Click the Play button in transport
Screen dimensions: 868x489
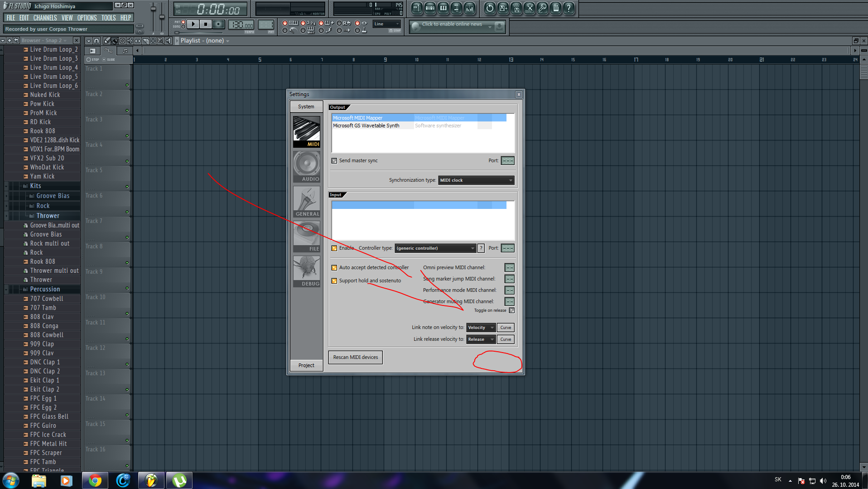(x=193, y=24)
